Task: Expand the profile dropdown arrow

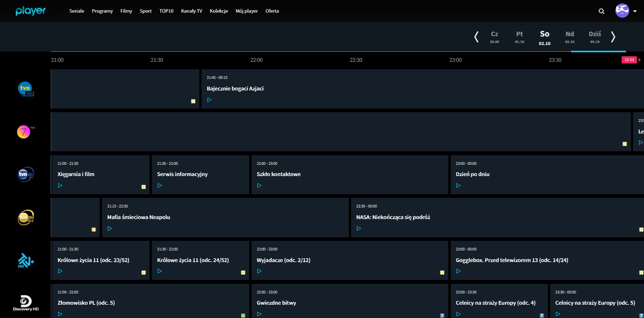Action: (x=635, y=11)
